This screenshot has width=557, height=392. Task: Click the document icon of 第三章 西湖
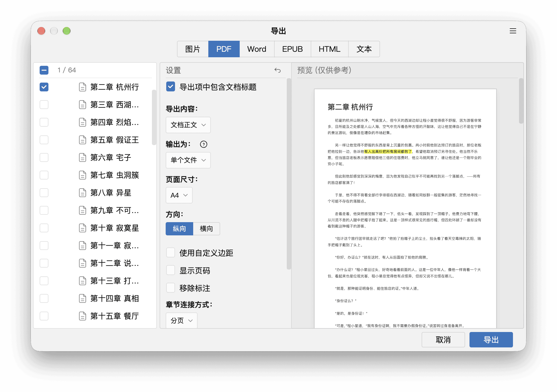tap(82, 105)
